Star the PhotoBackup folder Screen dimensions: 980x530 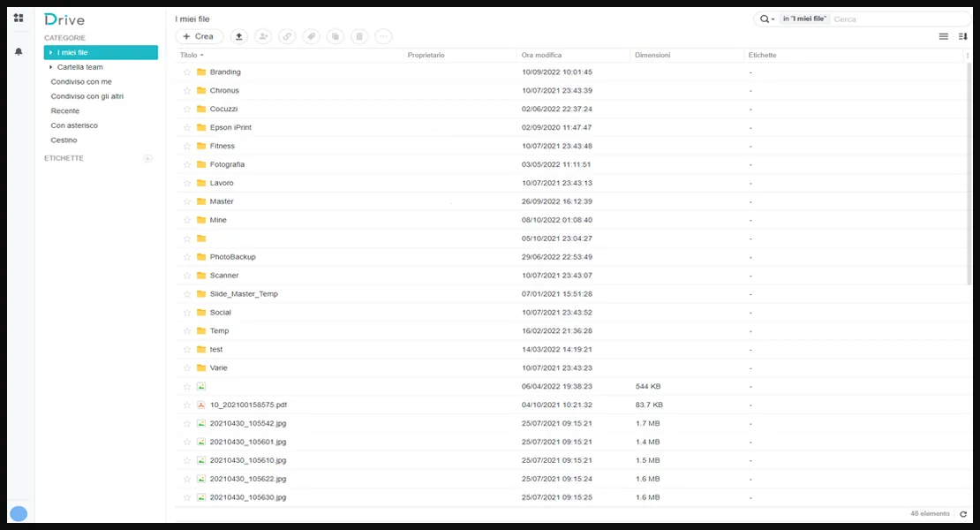187,257
